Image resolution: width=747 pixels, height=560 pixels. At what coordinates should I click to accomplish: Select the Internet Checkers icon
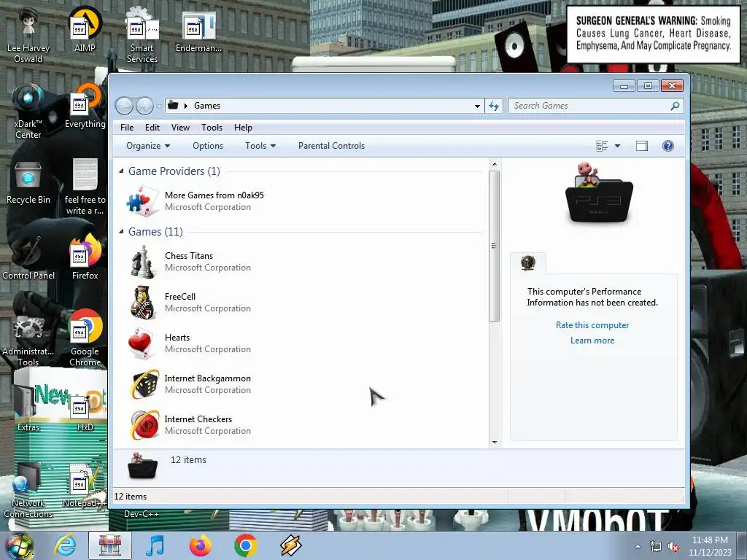point(144,425)
